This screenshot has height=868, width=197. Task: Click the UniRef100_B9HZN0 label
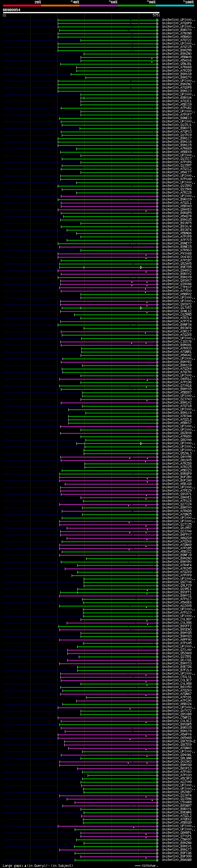tap(177, 54)
